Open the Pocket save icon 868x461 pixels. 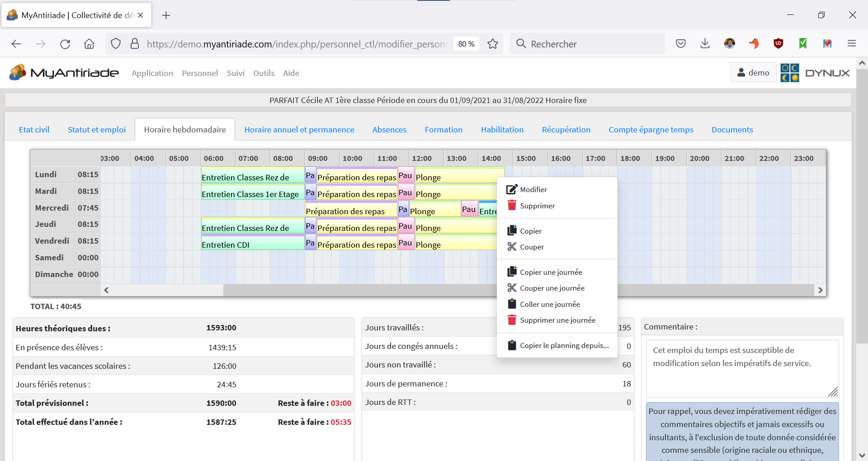point(680,44)
